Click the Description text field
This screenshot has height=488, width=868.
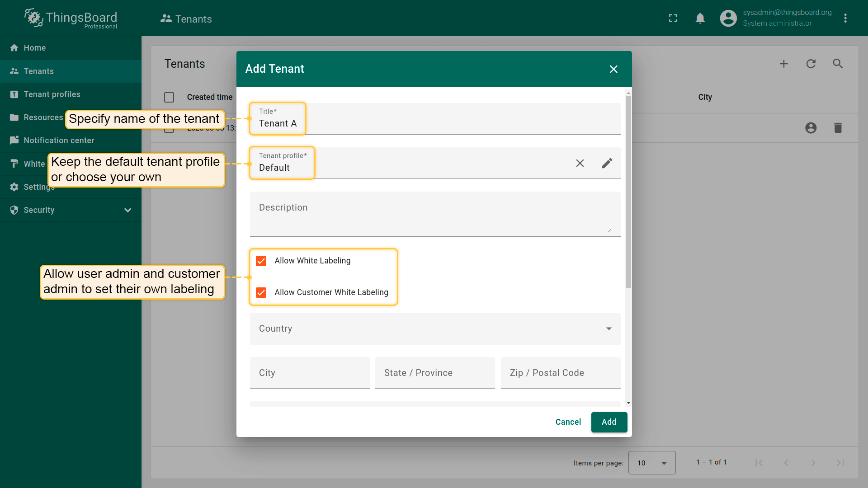pyautogui.click(x=434, y=214)
